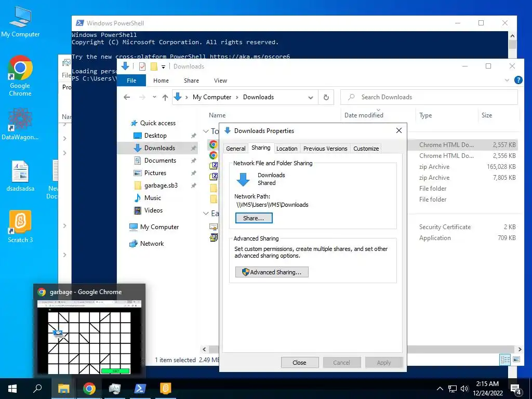Screen dimensions: 532x399
Task: Click Scratch icon in the taskbar
Action: (x=166, y=389)
